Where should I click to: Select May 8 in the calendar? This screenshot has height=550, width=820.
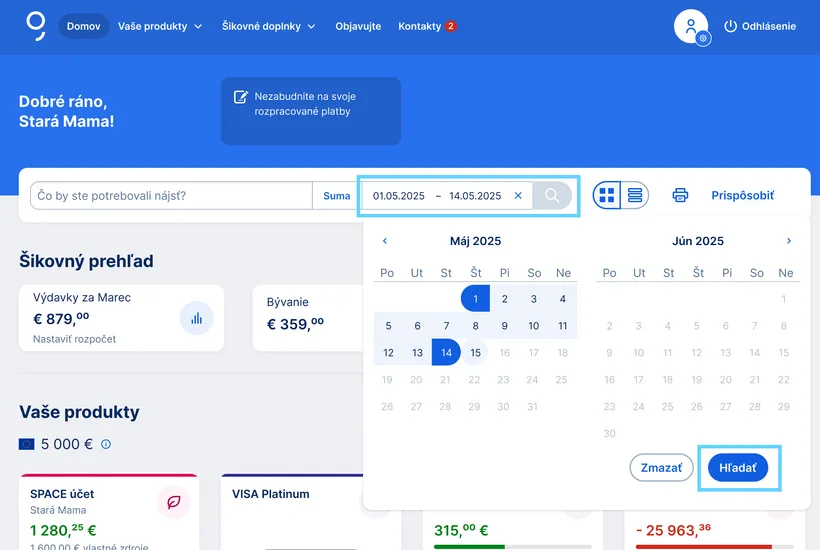point(475,326)
